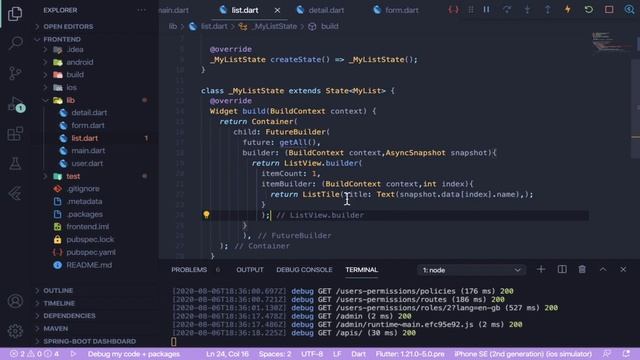Restart the debug session
640x360 pixels.
click(x=588, y=9)
